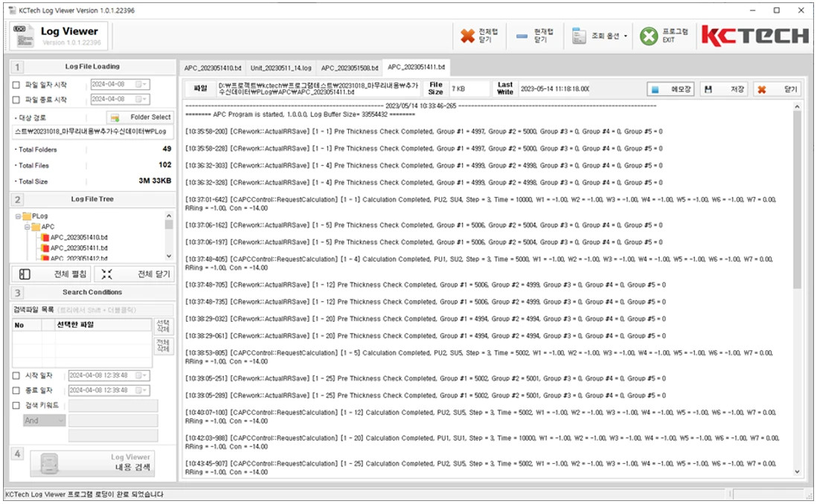The height and width of the screenshot is (504, 817).
Task: Open the search start datetime dropdown
Action: pos(141,375)
